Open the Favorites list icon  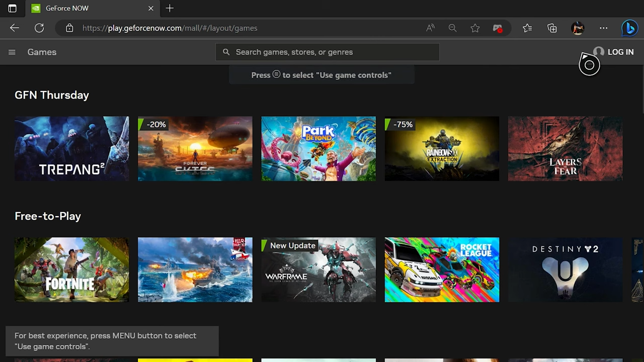pos(527,28)
